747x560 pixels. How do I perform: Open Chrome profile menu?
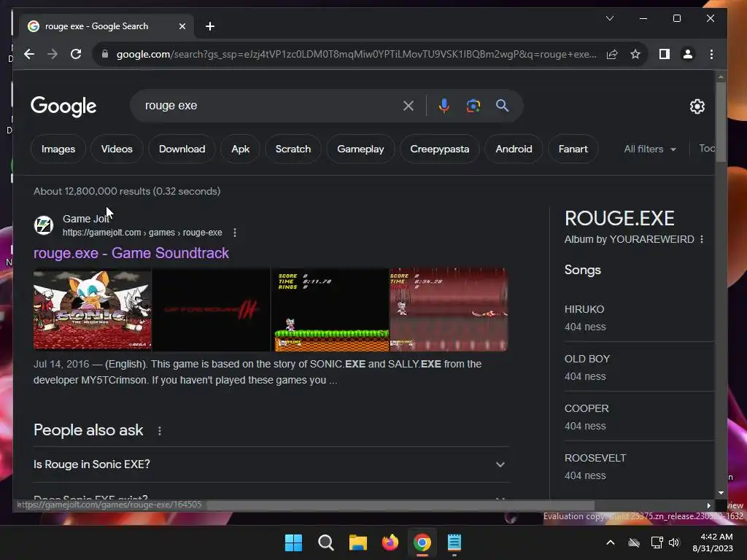click(x=687, y=54)
